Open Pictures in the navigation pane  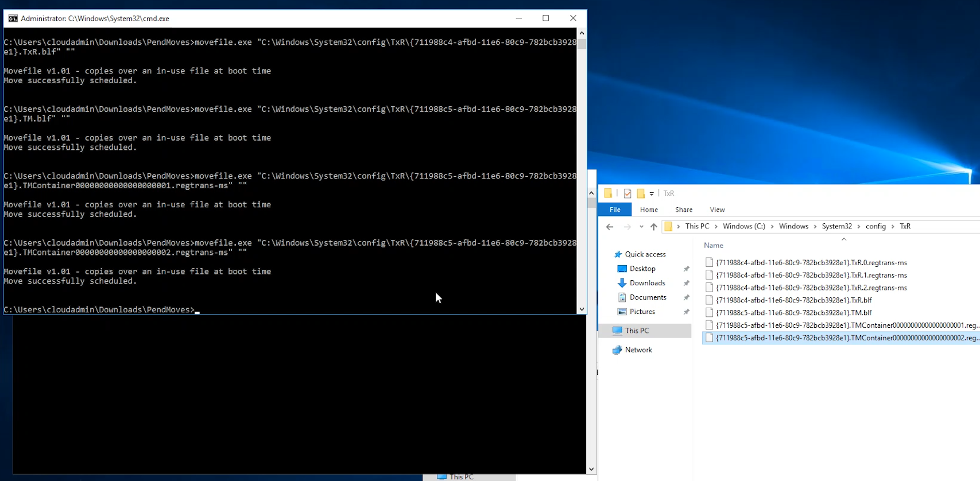[642, 312]
